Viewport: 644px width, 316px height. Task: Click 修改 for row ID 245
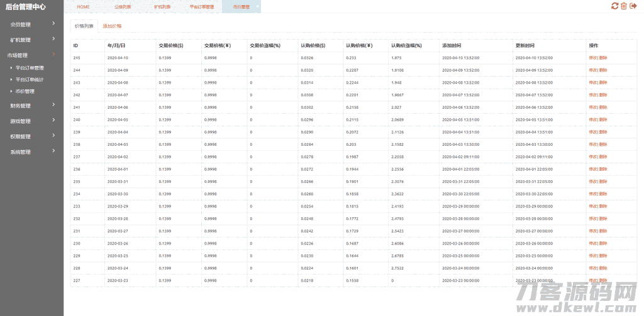(x=592, y=58)
